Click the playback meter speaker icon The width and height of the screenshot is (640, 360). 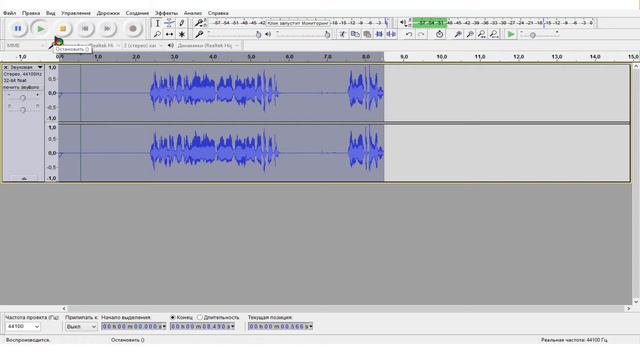[x=403, y=23]
